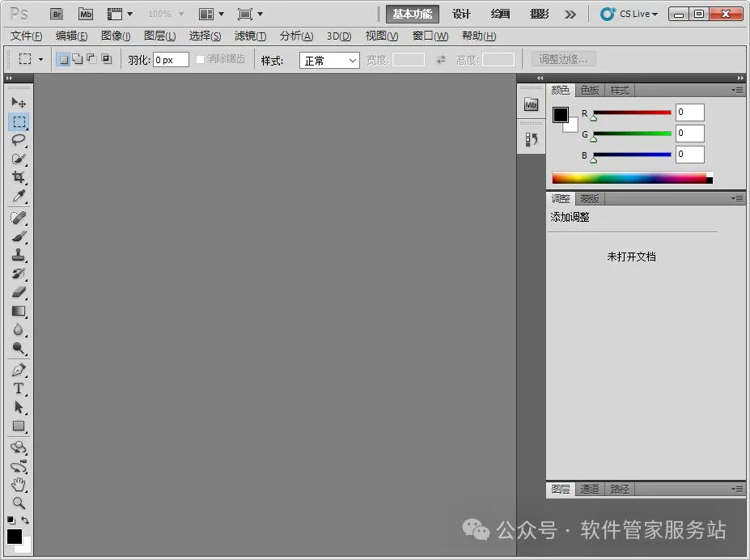Select the Pen tool
This screenshot has height=560, width=750.
click(19, 370)
